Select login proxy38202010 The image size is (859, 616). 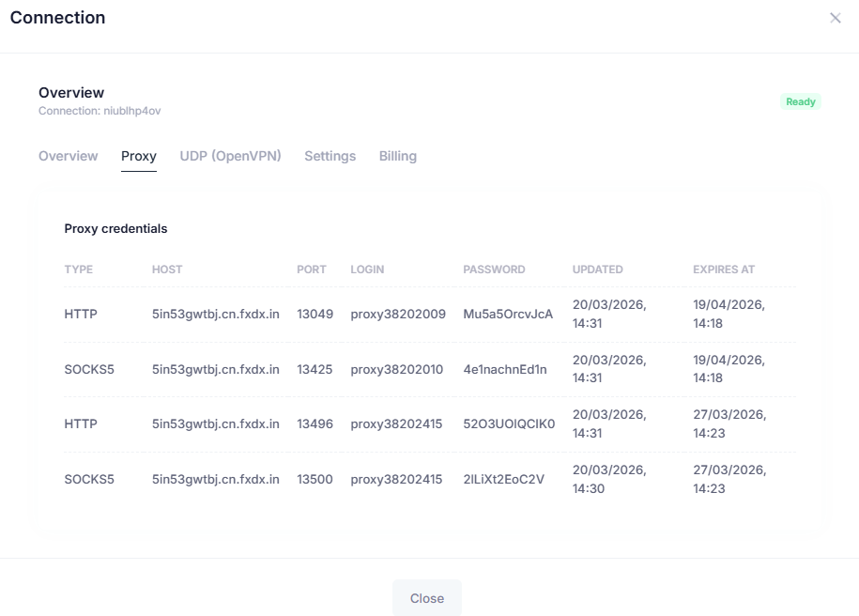pos(396,369)
